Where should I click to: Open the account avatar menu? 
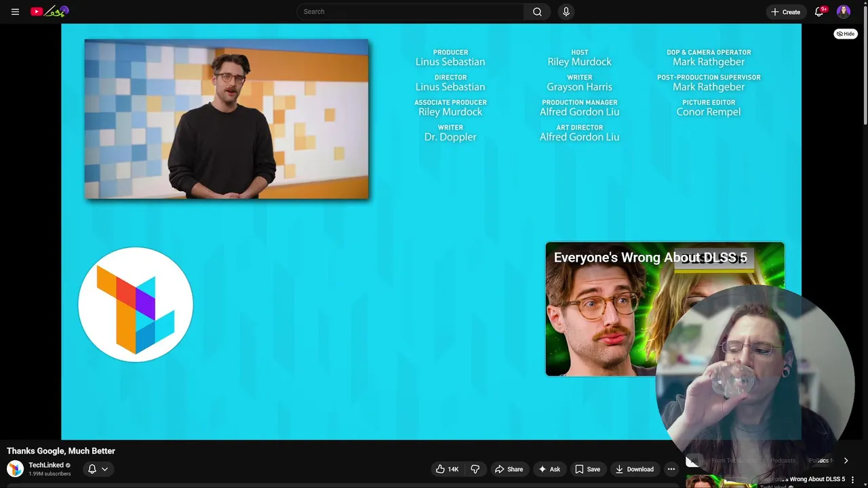[x=844, y=12]
